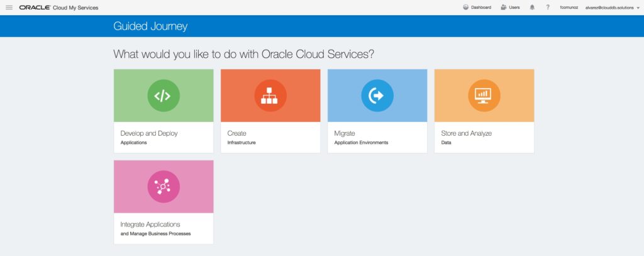Open the Users page icon
The height and width of the screenshot is (256, 644).
click(504, 8)
